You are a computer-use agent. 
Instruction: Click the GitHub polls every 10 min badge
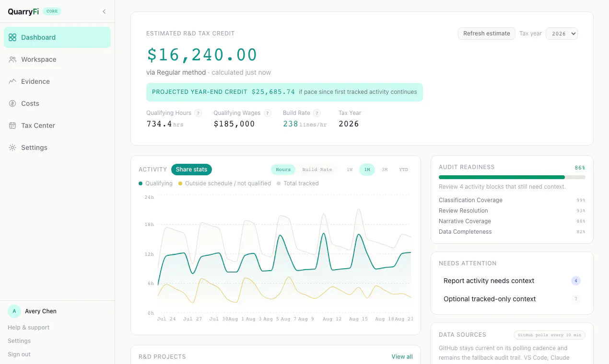click(550, 335)
